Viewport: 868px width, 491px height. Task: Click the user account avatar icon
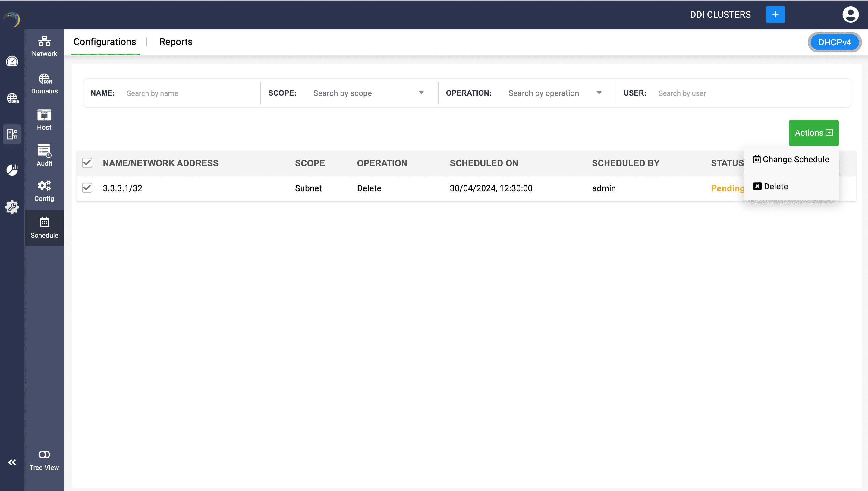pyautogui.click(x=850, y=14)
